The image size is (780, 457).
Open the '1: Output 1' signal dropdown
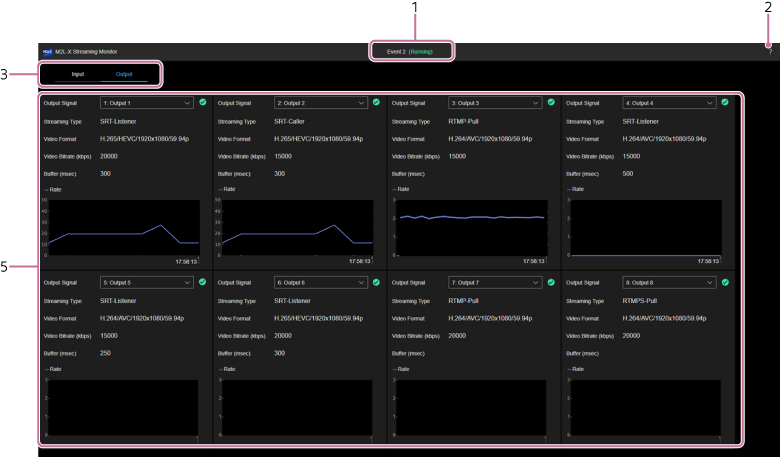tap(146, 102)
